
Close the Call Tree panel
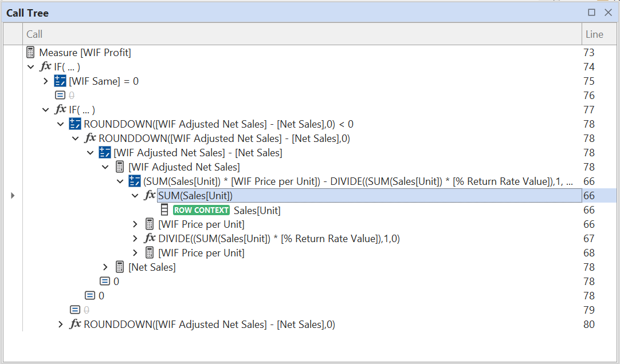tap(608, 13)
